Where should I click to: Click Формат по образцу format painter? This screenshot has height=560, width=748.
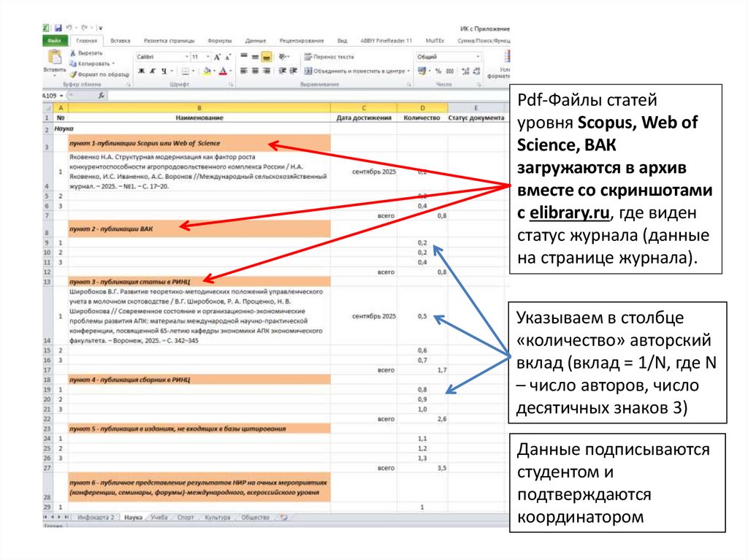point(99,74)
